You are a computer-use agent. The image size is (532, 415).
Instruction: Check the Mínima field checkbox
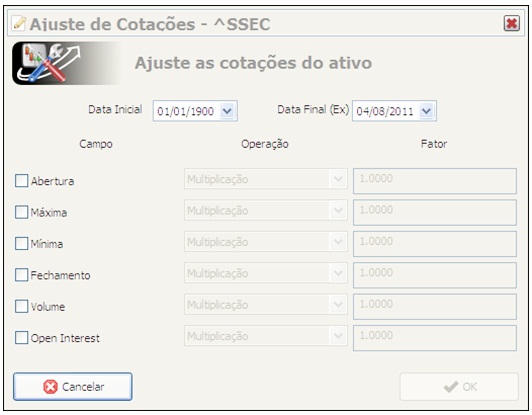point(21,244)
